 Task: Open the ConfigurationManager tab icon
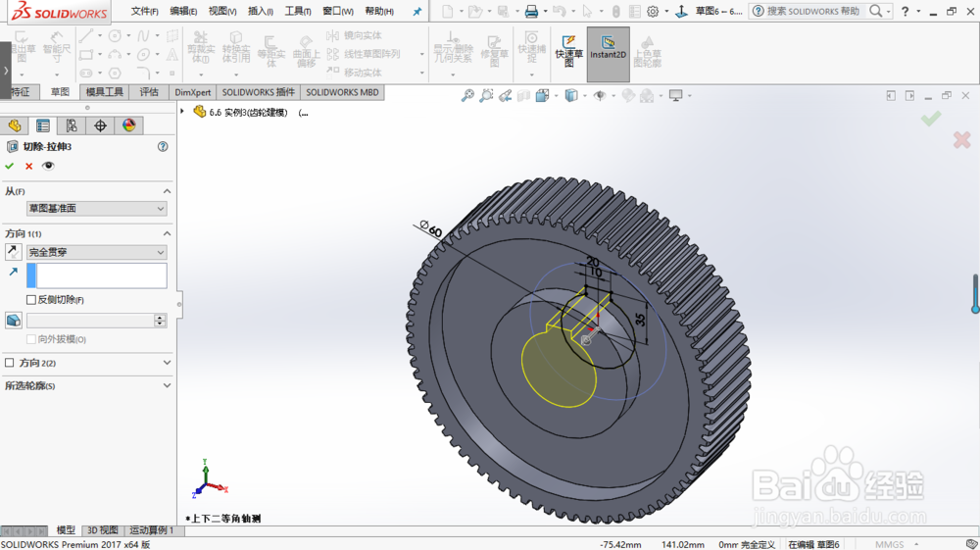point(72,125)
